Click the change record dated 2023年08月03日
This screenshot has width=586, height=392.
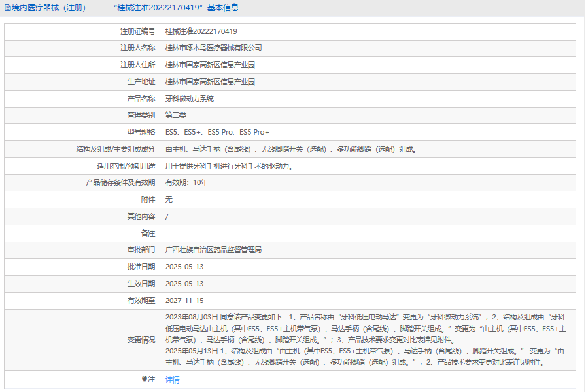pos(366,329)
